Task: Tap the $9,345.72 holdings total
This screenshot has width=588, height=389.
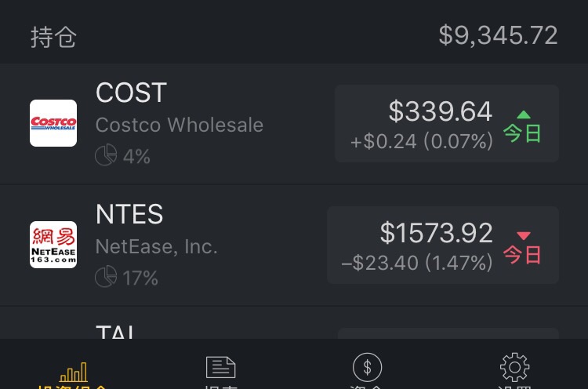Action: point(498,35)
